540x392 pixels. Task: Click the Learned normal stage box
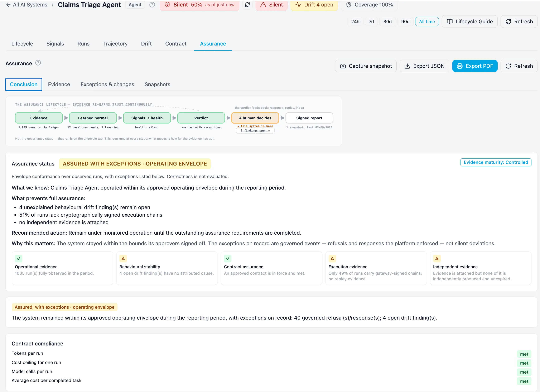pyautogui.click(x=93, y=118)
